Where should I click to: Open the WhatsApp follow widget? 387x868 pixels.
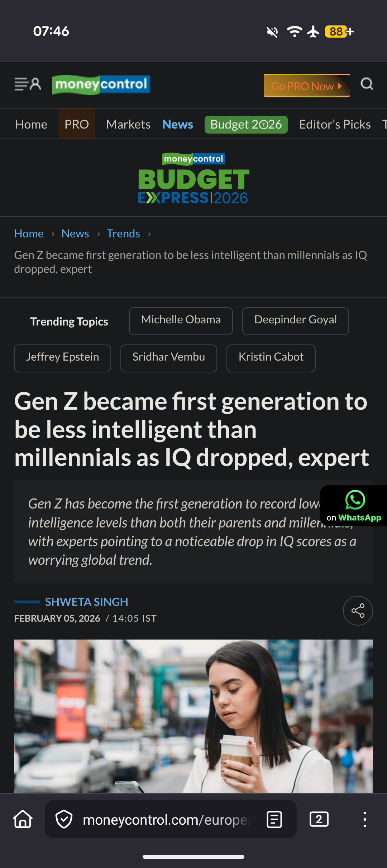click(x=354, y=506)
